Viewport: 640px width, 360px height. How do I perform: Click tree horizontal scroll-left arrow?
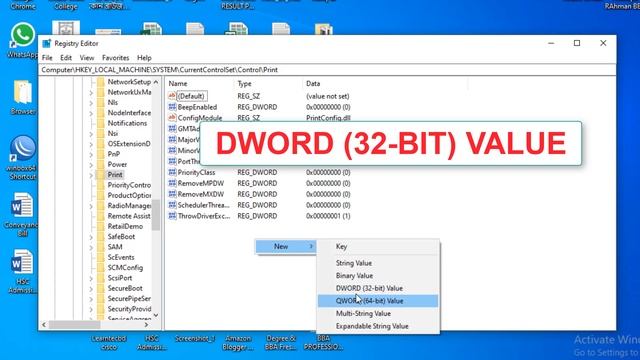[x=44, y=325]
